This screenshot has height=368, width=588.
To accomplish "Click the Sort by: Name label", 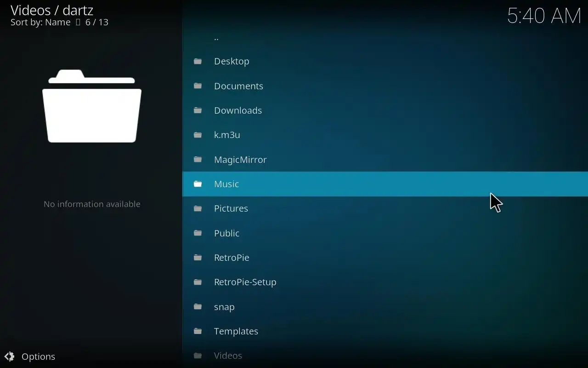I will [40, 23].
